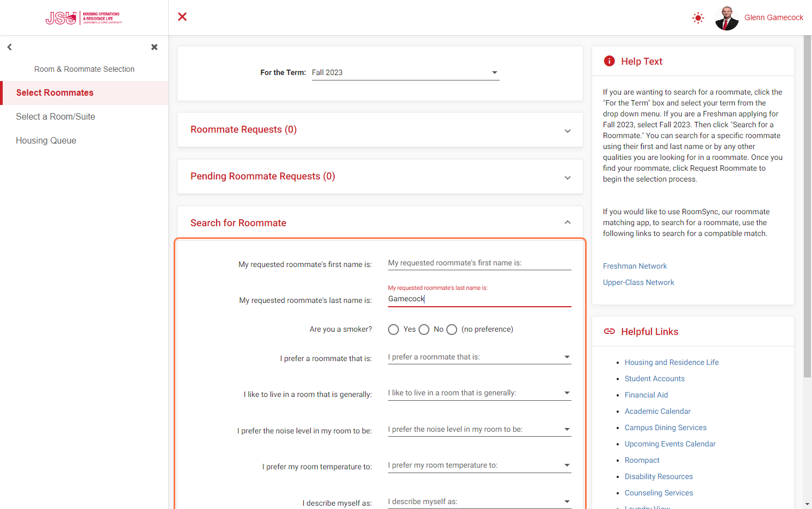
Task: Open Glenn Gamecock profile avatar
Action: pos(727,18)
